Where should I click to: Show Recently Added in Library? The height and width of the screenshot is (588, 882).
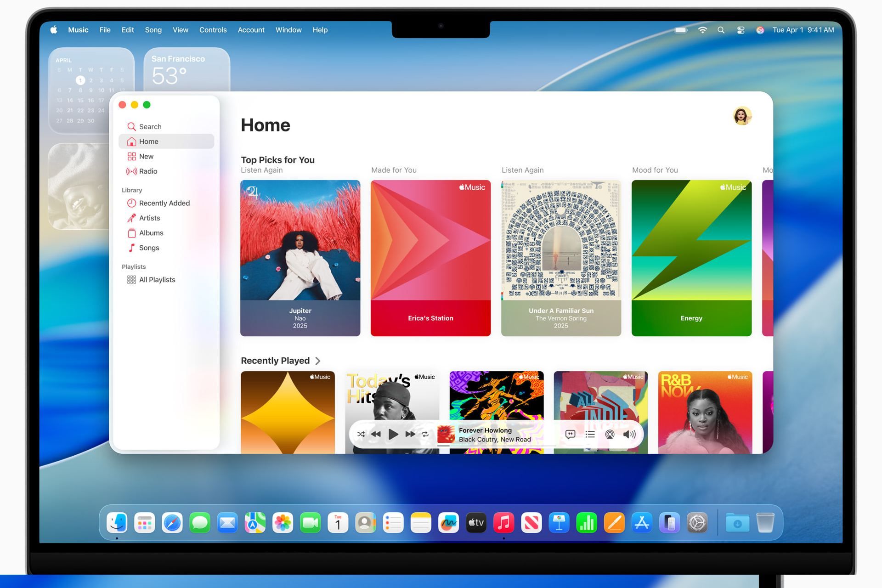click(x=166, y=203)
